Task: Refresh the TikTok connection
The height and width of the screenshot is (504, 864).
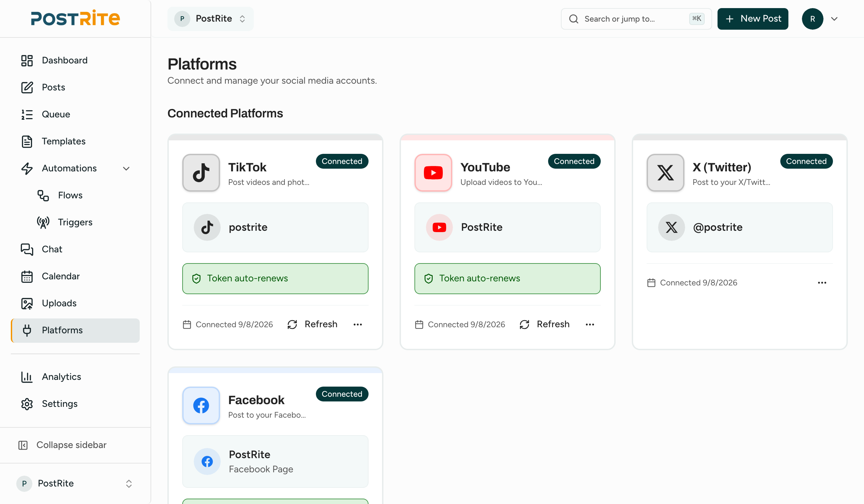Action: (x=312, y=324)
